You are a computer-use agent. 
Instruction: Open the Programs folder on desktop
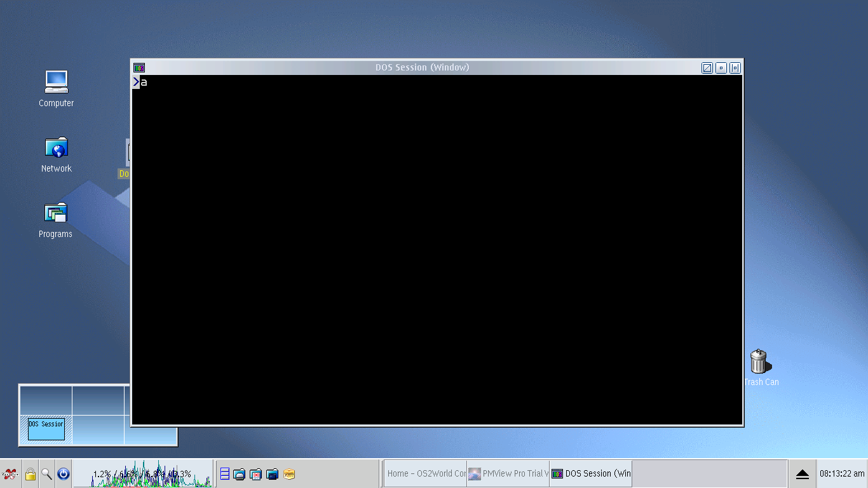click(x=56, y=213)
